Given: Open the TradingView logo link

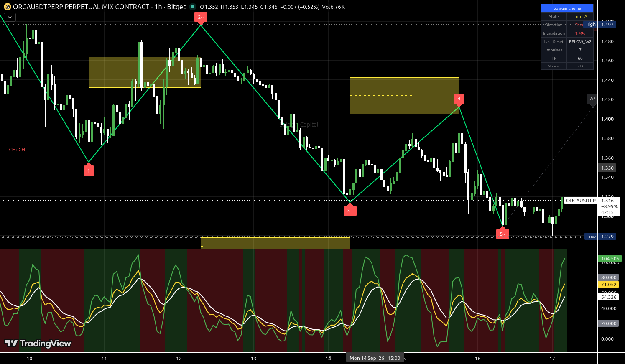Looking at the screenshot, I should coord(38,344).
